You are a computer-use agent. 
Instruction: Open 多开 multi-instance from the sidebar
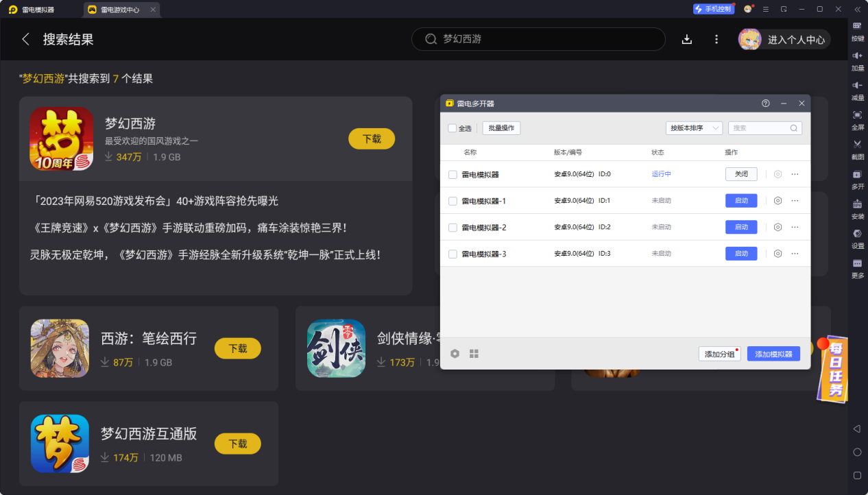857,178
